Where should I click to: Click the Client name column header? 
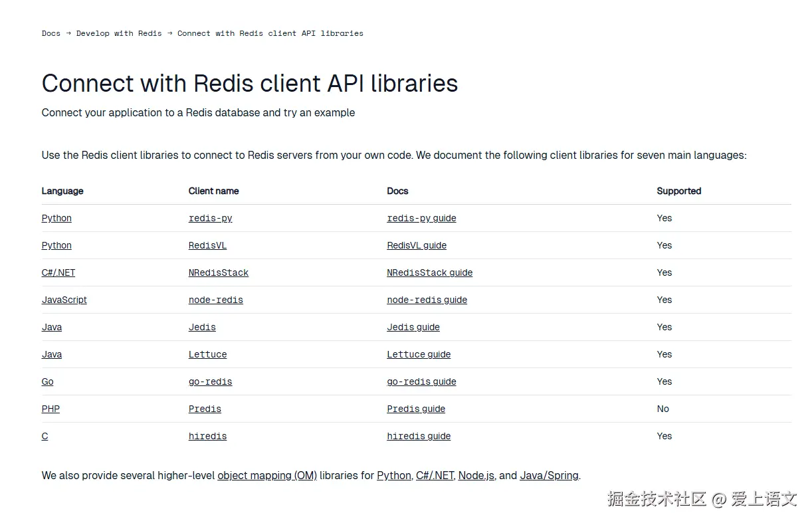click(214, 191)
